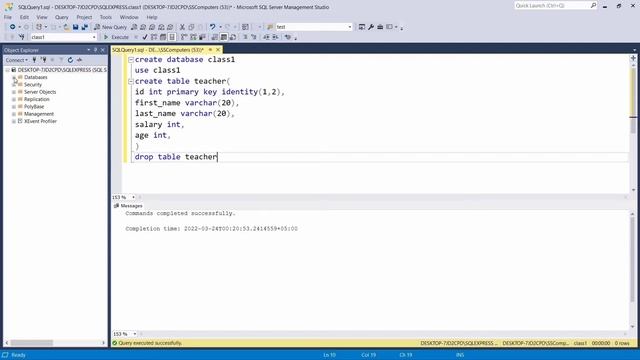640x360 pixels.
Task: Click the Properties wrench icon
Action: 371,27
